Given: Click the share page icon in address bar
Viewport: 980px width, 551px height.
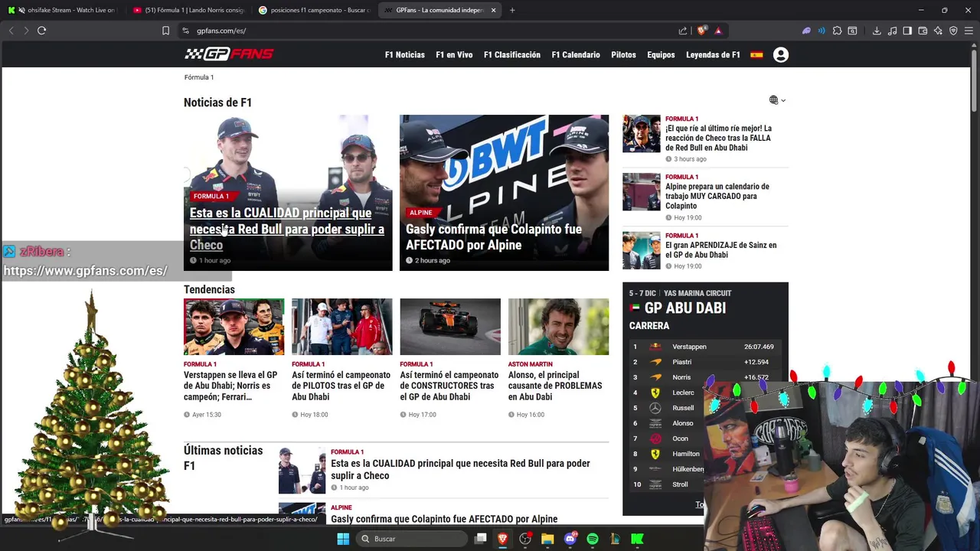Looking at the screenshot, I should [x=683, y=31].
